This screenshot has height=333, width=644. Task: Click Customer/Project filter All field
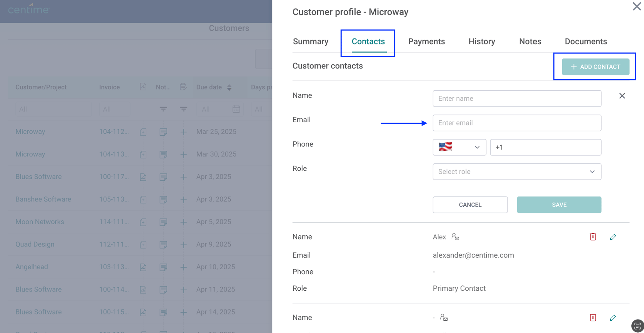(53, 109)
